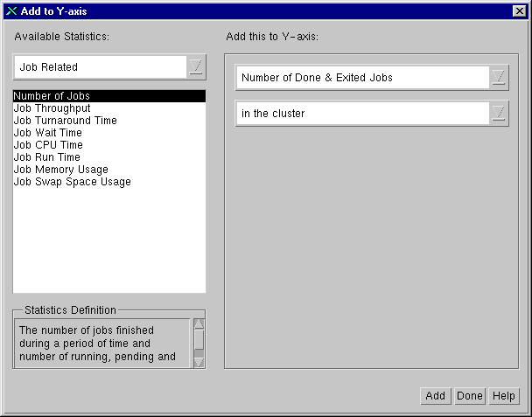Click the Statistics Definition scrollbar thumb
532x417 pixels.
[x=199, y=337]
